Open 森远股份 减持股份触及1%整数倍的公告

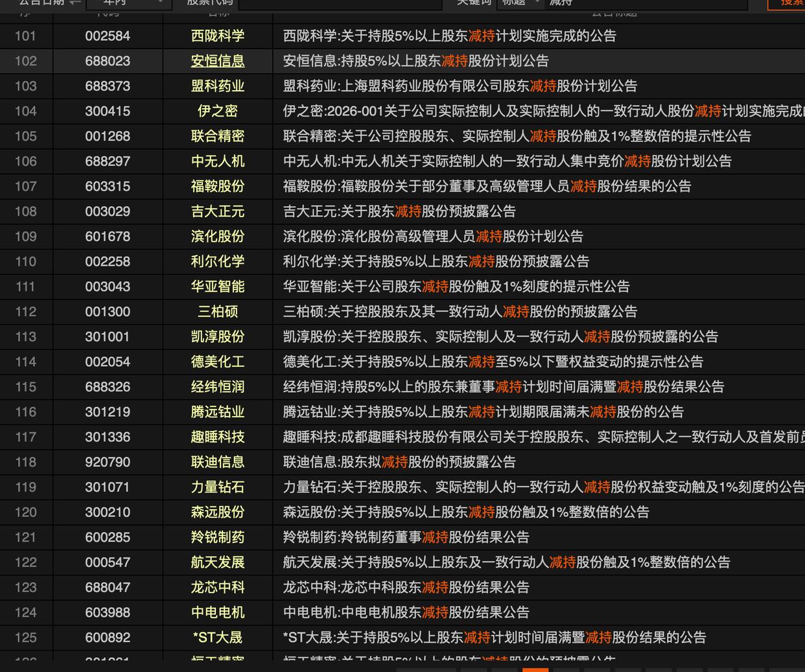pos(466,512)
